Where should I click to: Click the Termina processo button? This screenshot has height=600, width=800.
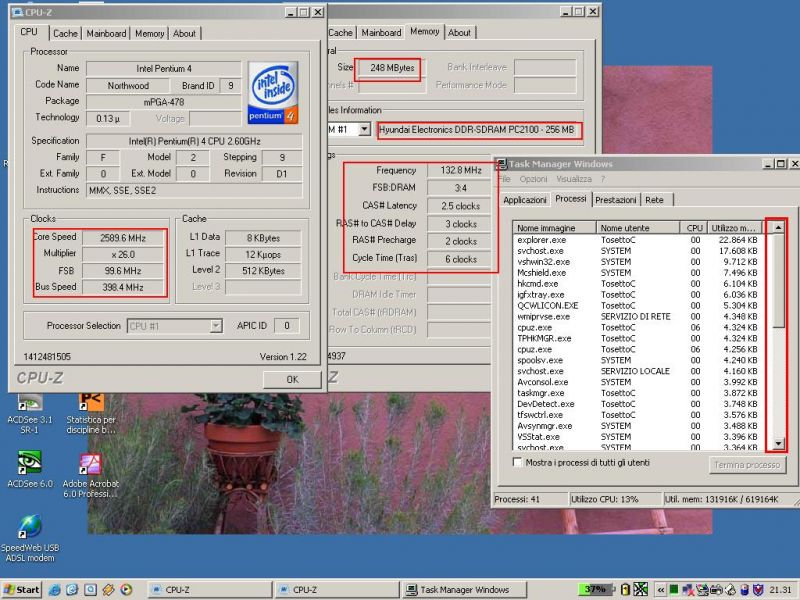[747, 465]
